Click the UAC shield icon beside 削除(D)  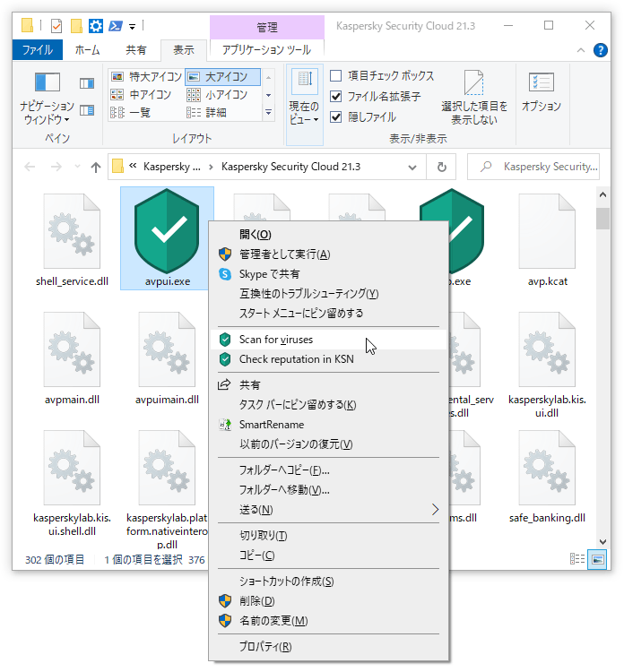click(225, 601)
